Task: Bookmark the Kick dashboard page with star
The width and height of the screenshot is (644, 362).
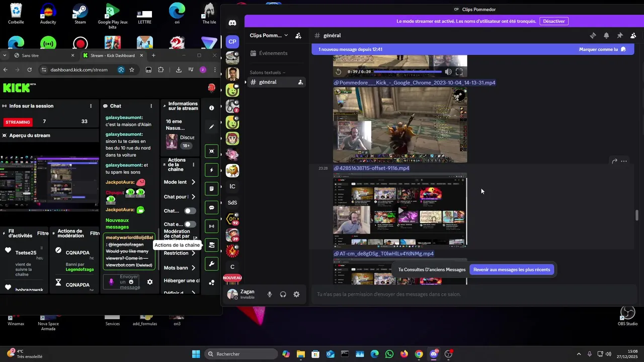Action: tap(132, 70)
